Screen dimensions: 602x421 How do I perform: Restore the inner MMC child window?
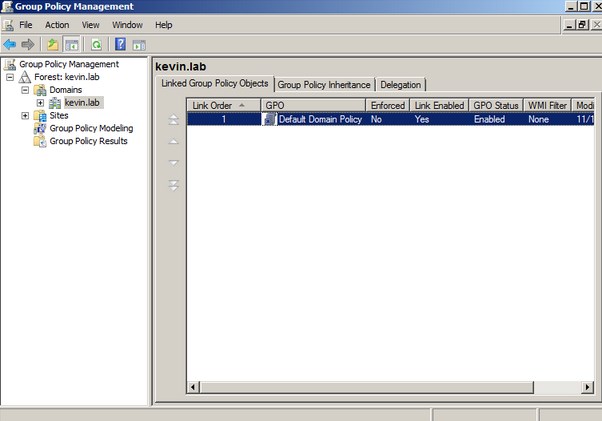pos(582,25)
